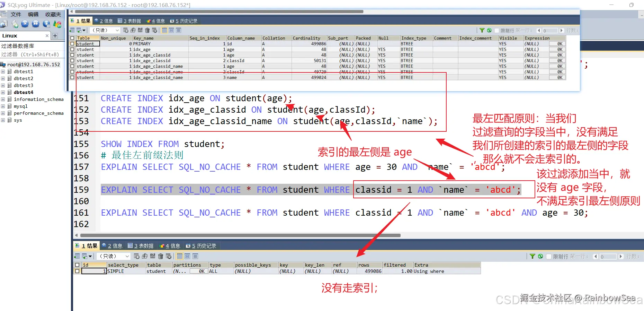Switch upper result to grid view icon
The width and height of the screenshot is (644, 311).
pos(164,31)
